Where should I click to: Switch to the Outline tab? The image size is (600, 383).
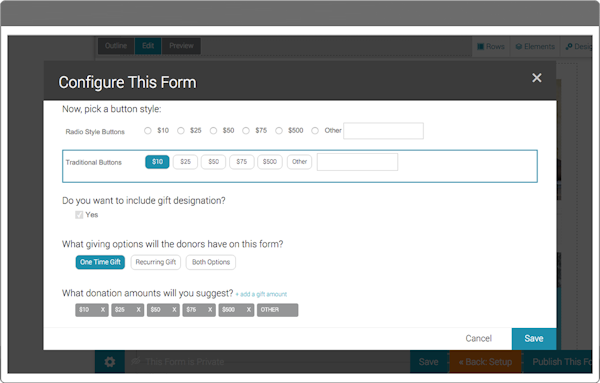pyautogui.click(x=116, y=46)
